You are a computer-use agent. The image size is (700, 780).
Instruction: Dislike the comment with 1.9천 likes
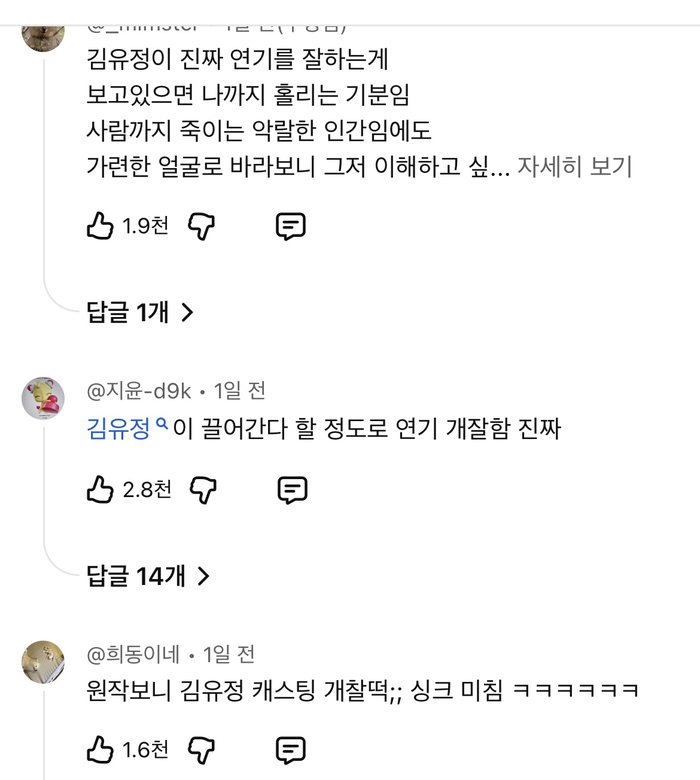[x=202, y=226]
